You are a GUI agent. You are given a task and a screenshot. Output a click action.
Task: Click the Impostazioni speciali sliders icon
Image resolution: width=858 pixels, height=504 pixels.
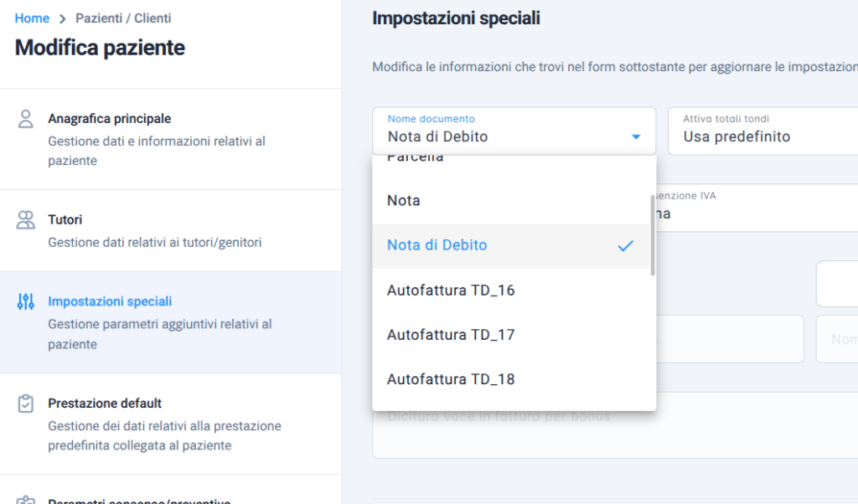pyautogui.click(x=26, y=301)
